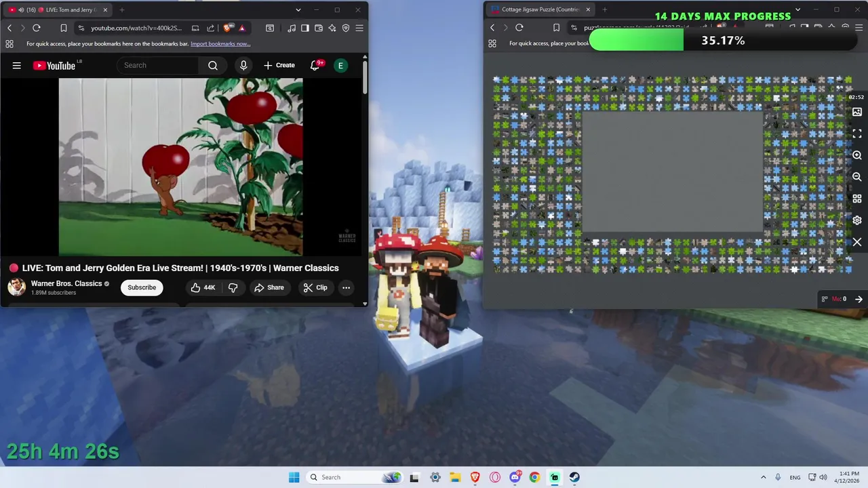Go back in the YouTube browser window
Image resolution: width=868 pixels, height=488 pixels.
pos(9,28)
